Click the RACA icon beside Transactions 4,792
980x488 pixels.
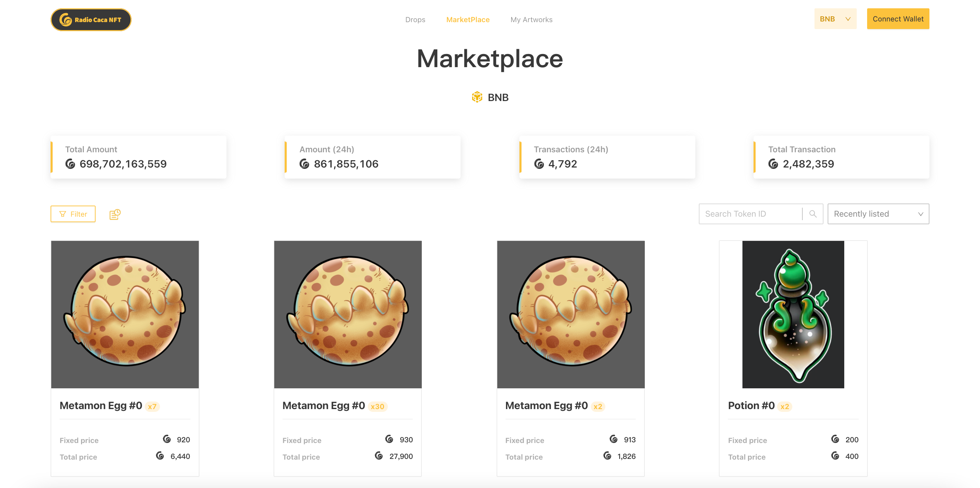point(539,164)
